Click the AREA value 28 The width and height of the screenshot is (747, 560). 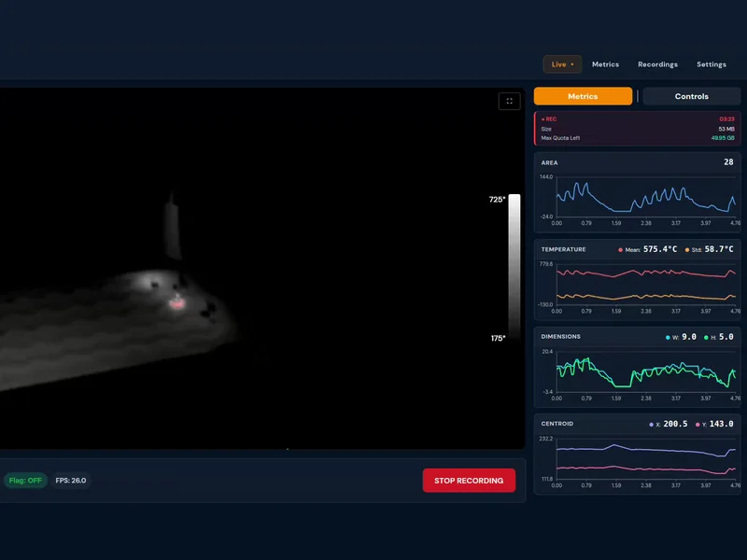(x=728, y=162)
